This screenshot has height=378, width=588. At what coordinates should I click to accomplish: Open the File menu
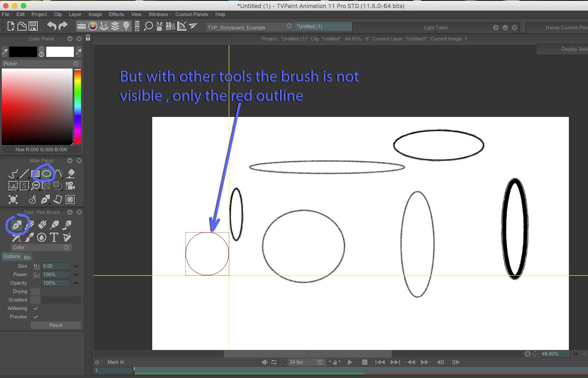(x=6, y=14)
